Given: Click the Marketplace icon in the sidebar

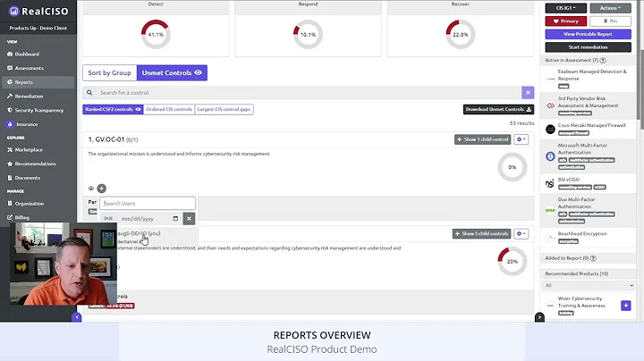Looking at the screenshot, I should point(10,150).
